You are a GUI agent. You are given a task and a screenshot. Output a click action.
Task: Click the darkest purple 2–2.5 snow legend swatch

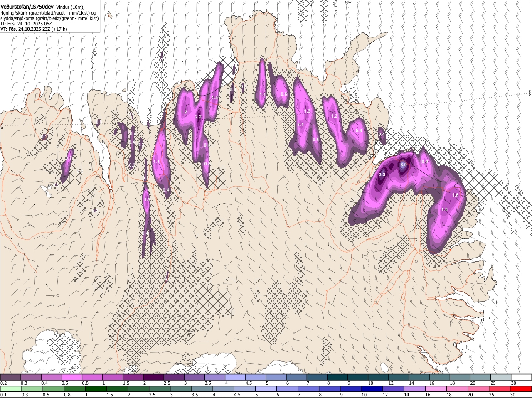(x=153, y=377)
